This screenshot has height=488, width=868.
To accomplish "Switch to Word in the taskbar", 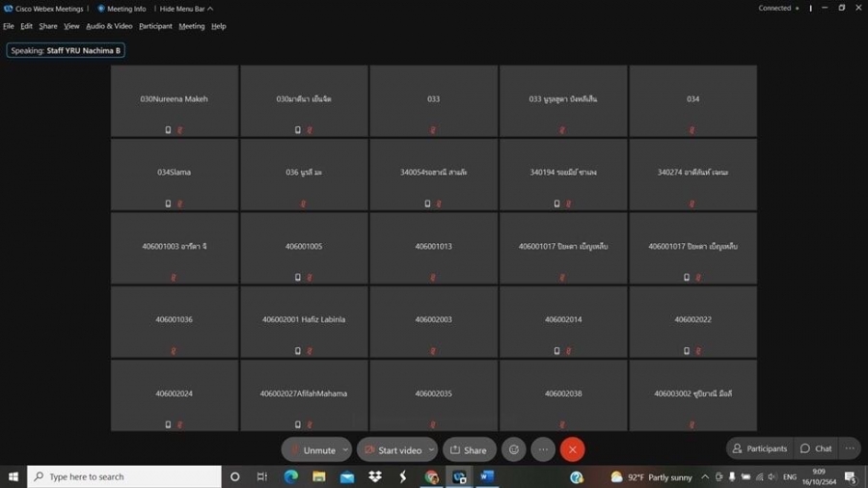I will (487, 477).
